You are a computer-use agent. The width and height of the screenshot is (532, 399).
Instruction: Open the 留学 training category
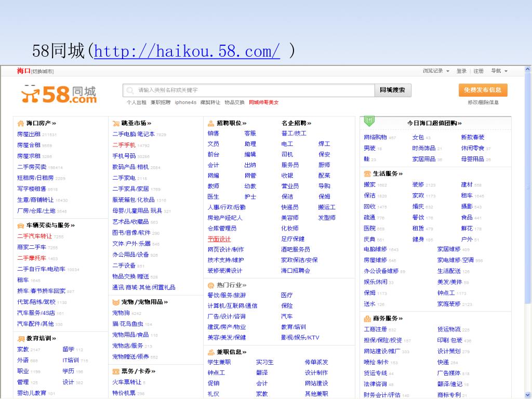pos(69,349)
